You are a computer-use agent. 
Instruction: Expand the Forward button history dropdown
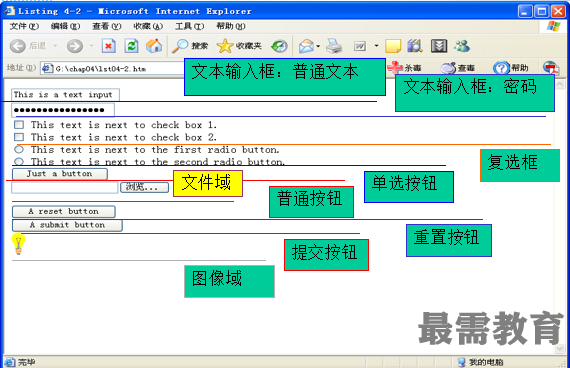click(91, 46)
